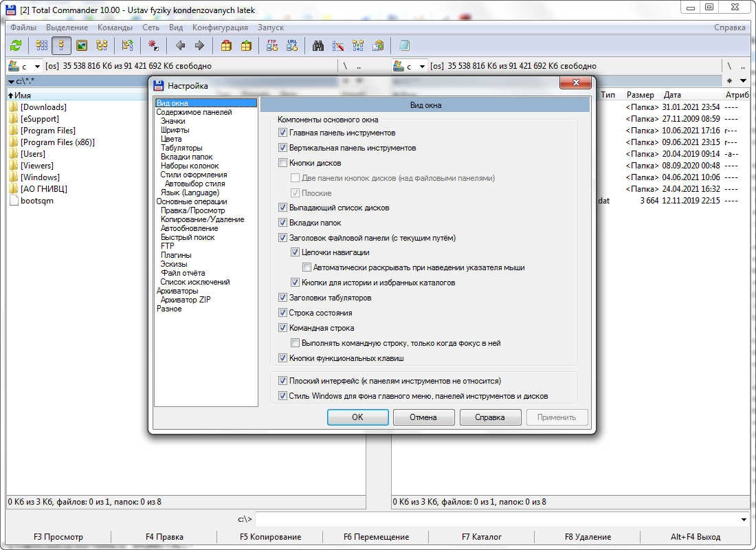Click the [Downloads] folder icon
Screen dimensions: 756x550
click(x=14, y=107)
